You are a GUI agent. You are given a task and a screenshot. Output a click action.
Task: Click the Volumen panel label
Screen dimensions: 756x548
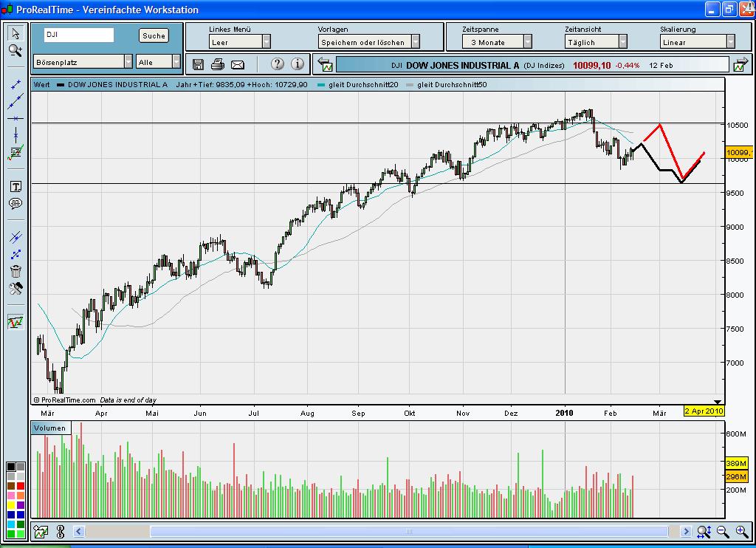pyautogui.click(x=50, y=428)
